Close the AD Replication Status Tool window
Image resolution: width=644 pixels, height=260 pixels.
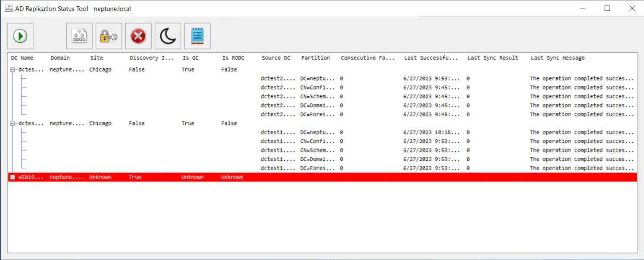632,8
